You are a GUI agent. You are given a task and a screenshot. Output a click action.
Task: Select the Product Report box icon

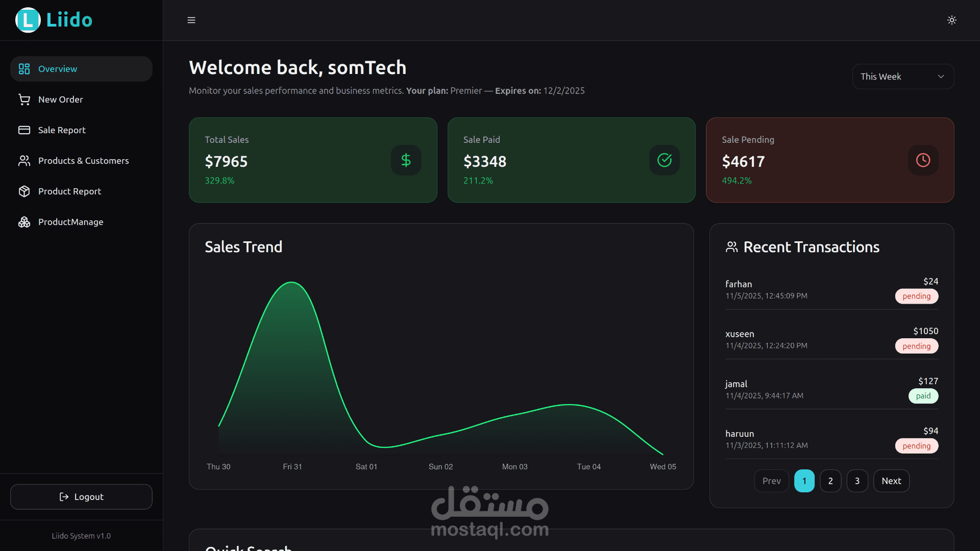coord(24,191)
